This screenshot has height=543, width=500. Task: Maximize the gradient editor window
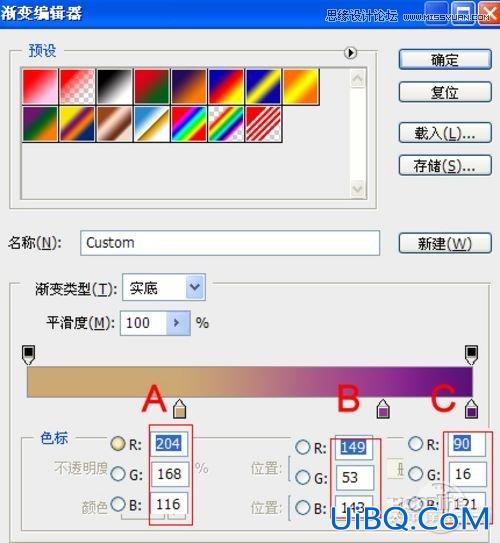pos(464,14)
